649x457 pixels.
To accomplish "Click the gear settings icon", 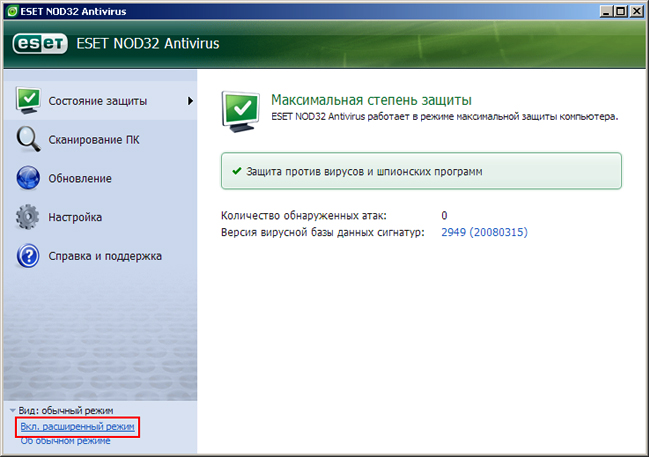I will 28,216.
